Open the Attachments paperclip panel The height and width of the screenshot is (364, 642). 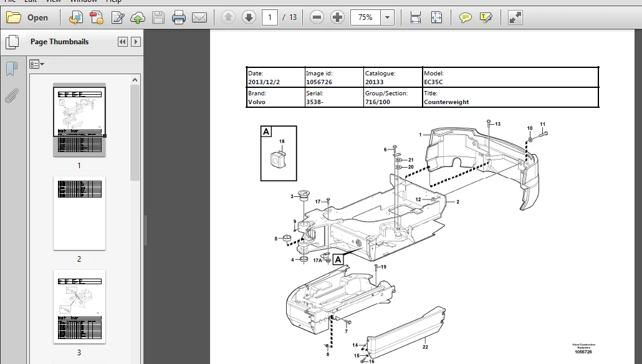(x=12, y=96)
